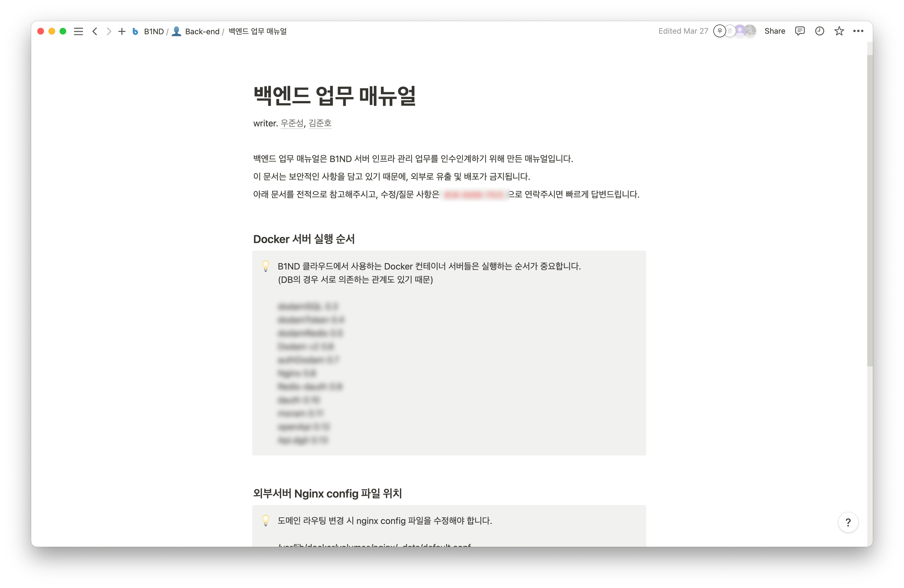Open the 우준성 writer mention link
Image resolution: width=904 pixels, height=588 pixels.
pos(292,123)
